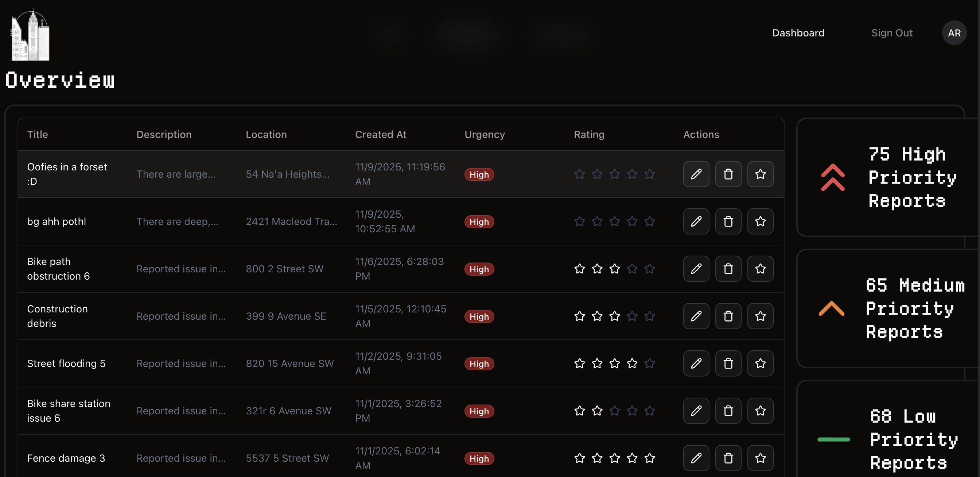Trash the 'Street flooding 5' report
This screenshot has width=980, height=477.
click(728, 363)
